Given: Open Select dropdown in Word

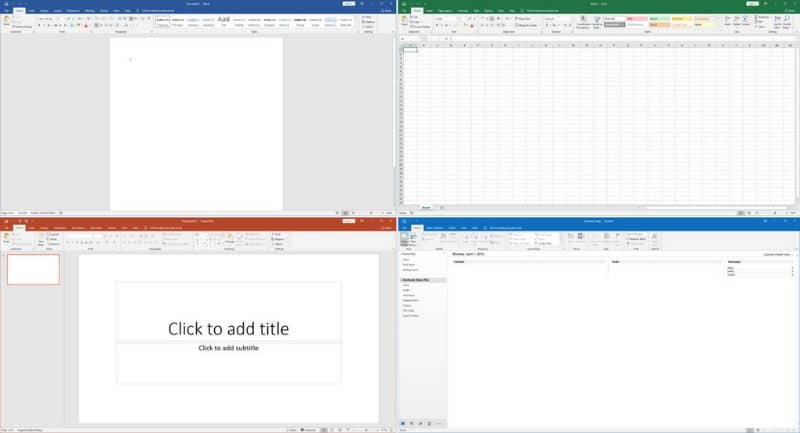Looking at the screenshot, I should tap(368, 27).
